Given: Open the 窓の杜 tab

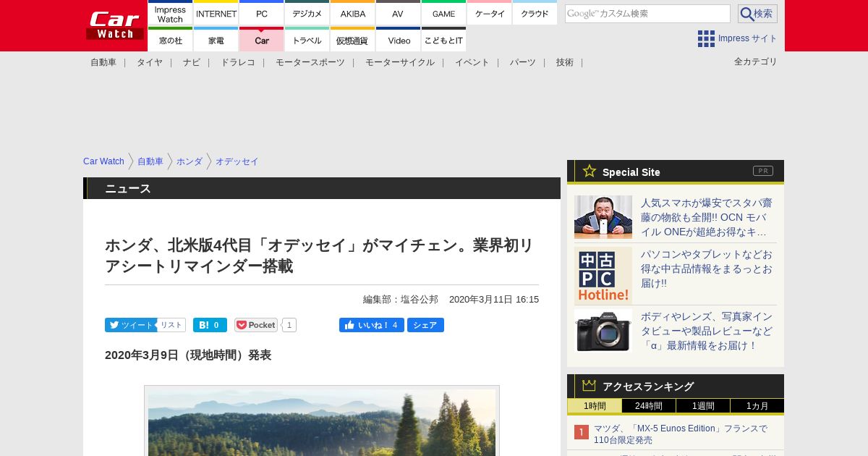Looking at the screenshot, I should tap(170, 40).
